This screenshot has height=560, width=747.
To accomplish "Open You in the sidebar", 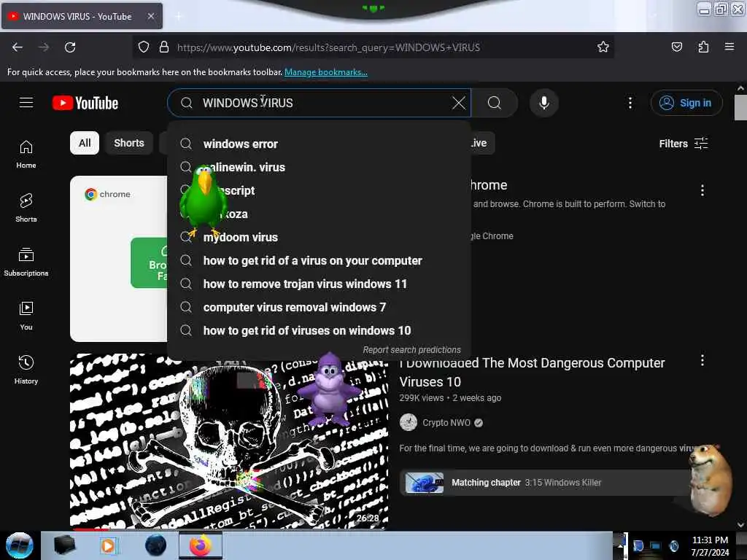I will coord(26,316).
